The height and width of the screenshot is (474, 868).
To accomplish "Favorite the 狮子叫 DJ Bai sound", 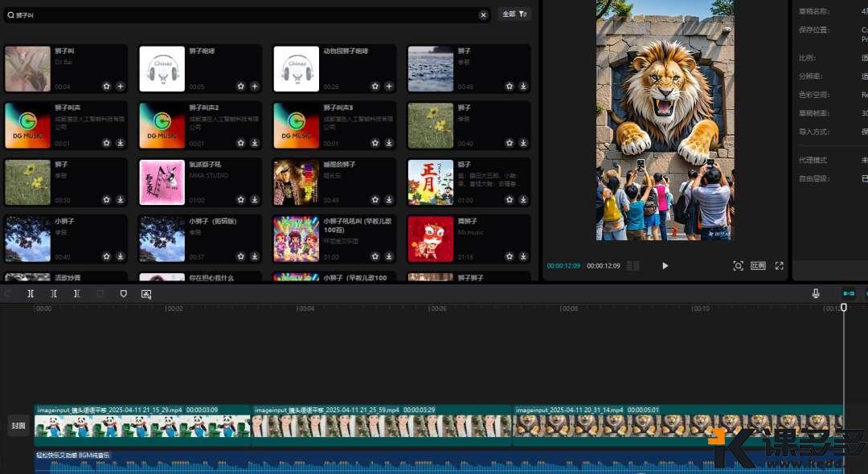I will coord(106,86).
